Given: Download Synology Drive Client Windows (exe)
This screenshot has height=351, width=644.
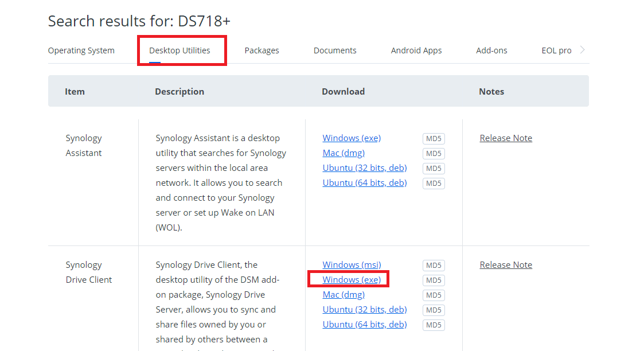Looking at the screenshot, I should pos(352,279).
